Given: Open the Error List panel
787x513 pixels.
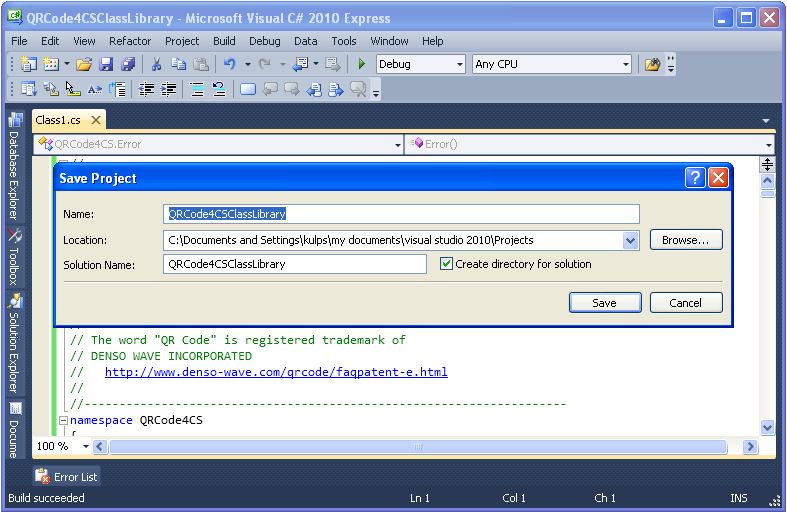Looking at the screenshot, I should [67, 476].
